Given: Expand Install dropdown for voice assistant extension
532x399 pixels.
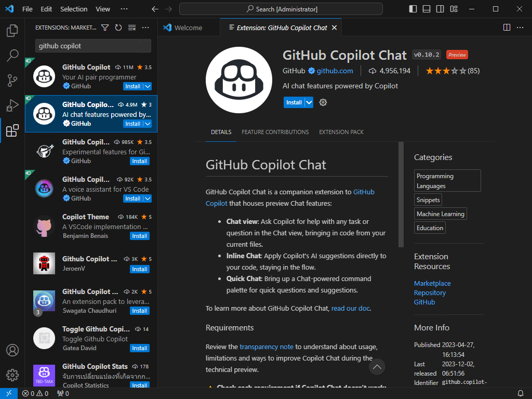Looking at the screenshot, I should click(148, 198).
